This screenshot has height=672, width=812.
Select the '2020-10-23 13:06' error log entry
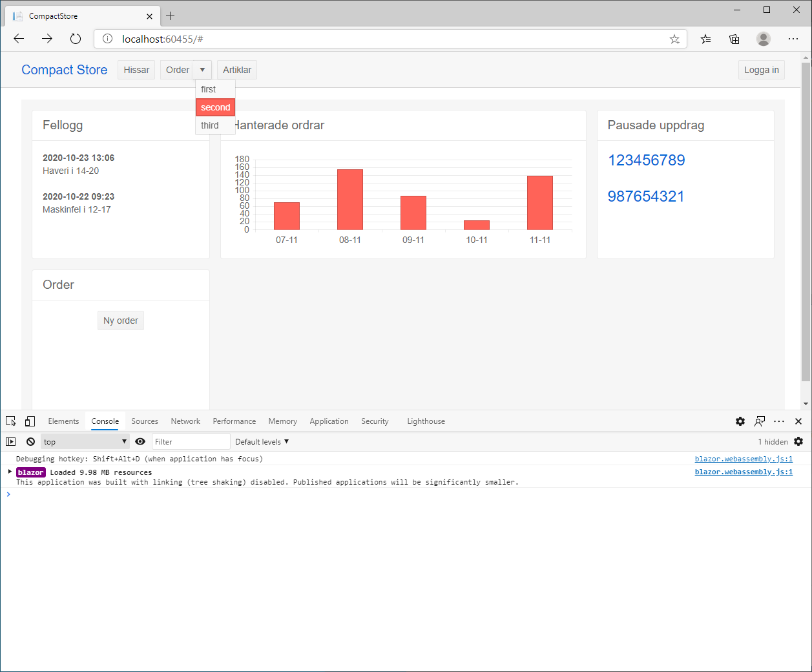point(78,158)
